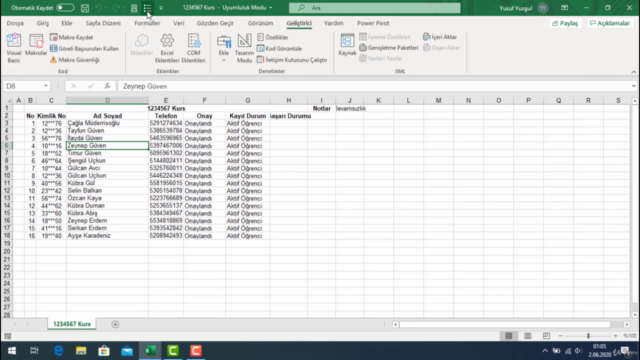Click the Devamsızlık cell
640x360 pixels.
pyautogui.click(x=350, y=109)
